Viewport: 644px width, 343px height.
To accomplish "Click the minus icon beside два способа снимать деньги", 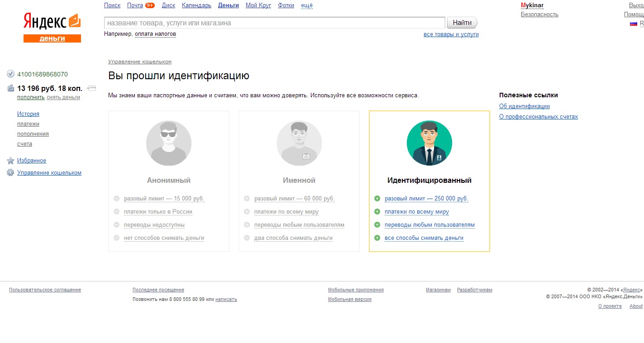I will click(247, 238).
